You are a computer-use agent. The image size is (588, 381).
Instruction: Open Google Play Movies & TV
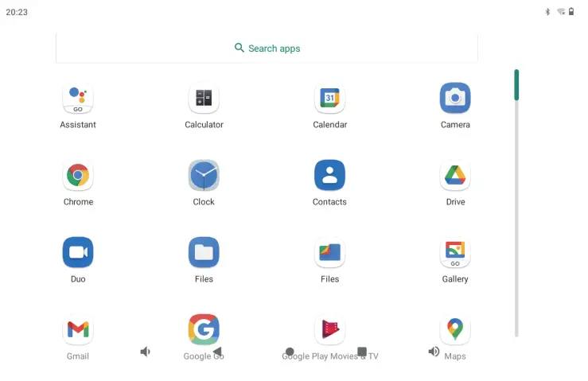coord(329,329)
